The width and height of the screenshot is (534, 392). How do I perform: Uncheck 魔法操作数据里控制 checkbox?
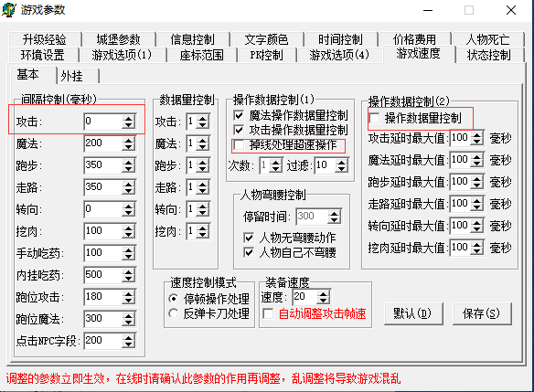pos(239,115)
